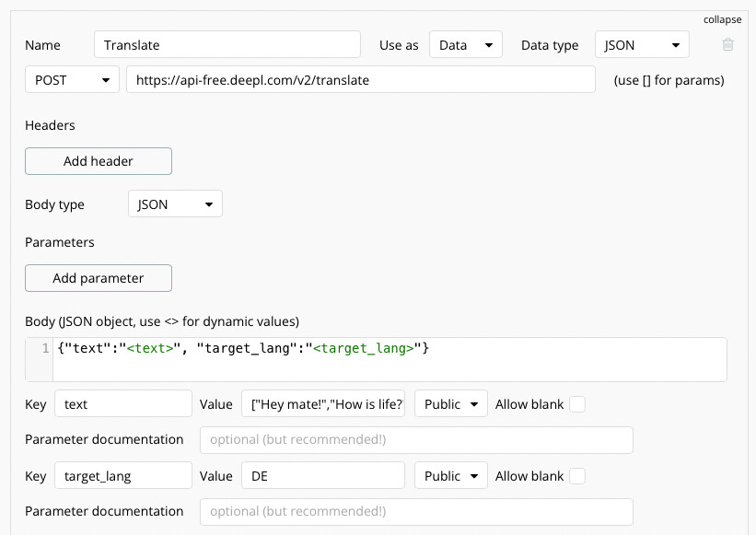Click the Name field containing Translate

click(x=227, y=44)
